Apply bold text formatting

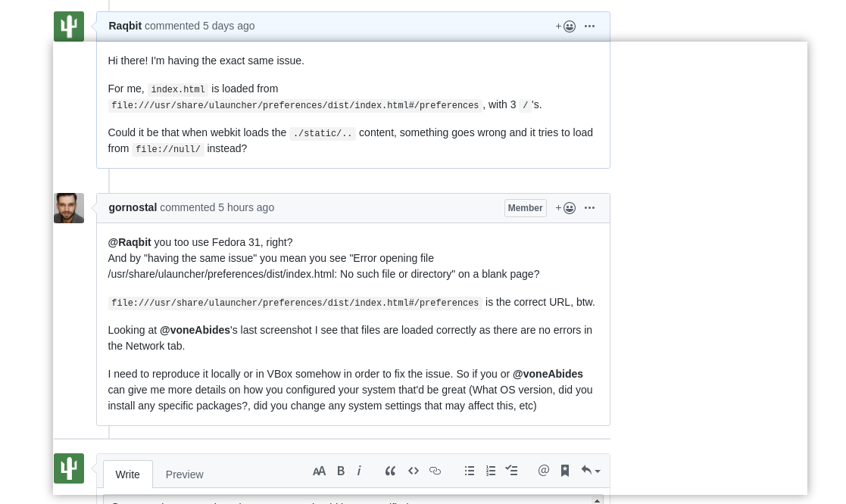click(341, 471)
